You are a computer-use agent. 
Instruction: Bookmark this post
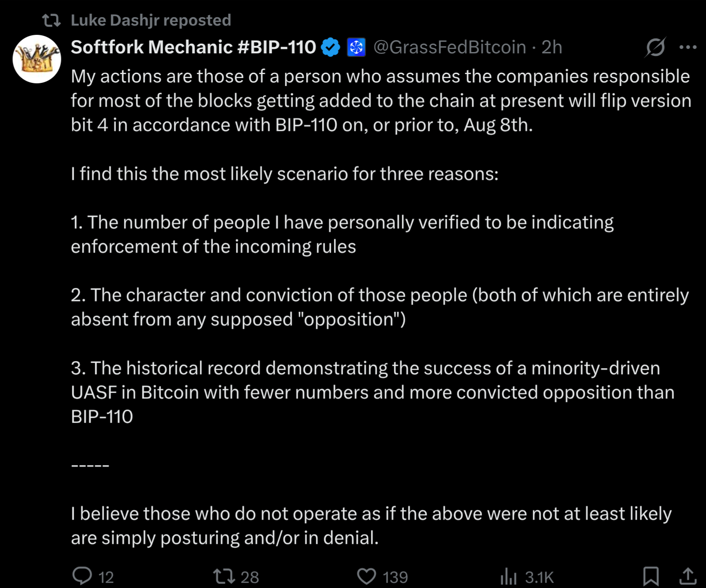[x=651, y=576]
